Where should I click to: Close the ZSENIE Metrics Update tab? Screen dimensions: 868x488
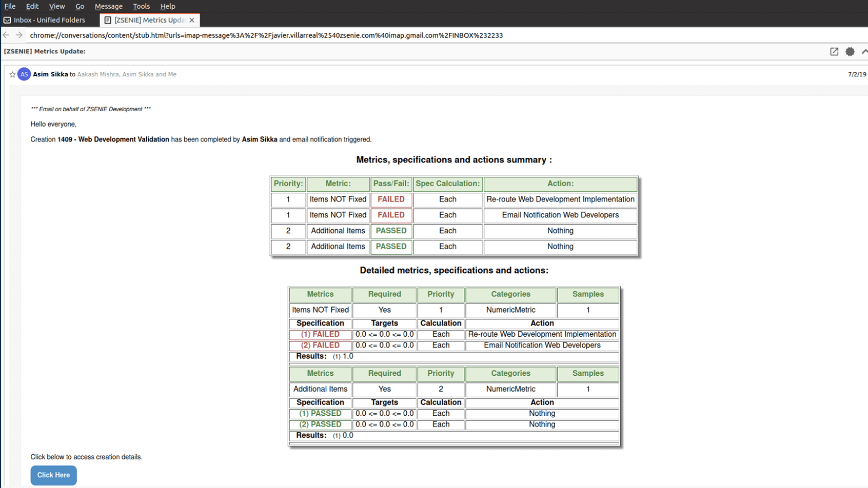pyautogui.click(x=192, y=20)
